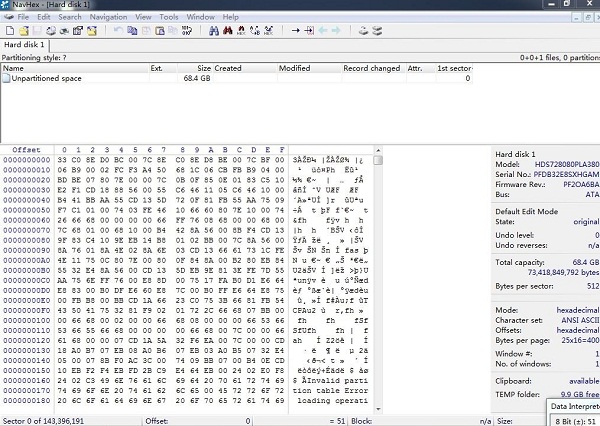The width and height of the screenshot is (600, 426).
Task: Click the A-to-B Replace text icon
Action: (255, 30)
